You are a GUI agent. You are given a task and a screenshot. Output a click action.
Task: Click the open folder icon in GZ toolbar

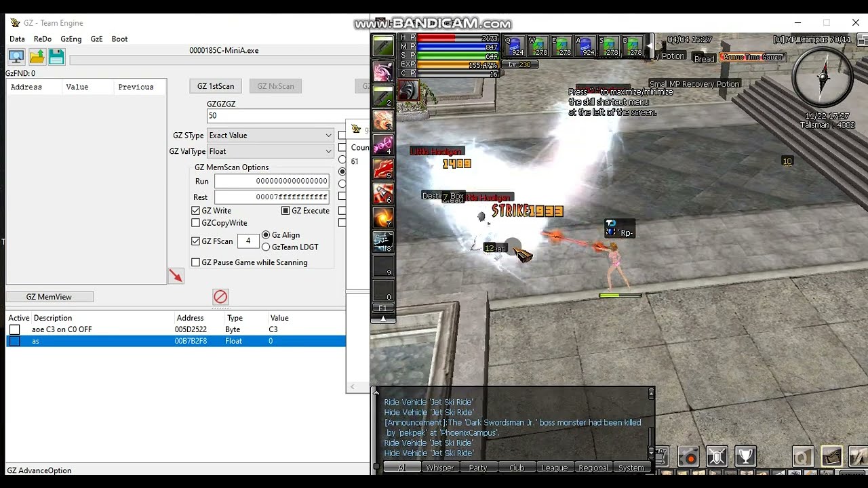[37, 57]
